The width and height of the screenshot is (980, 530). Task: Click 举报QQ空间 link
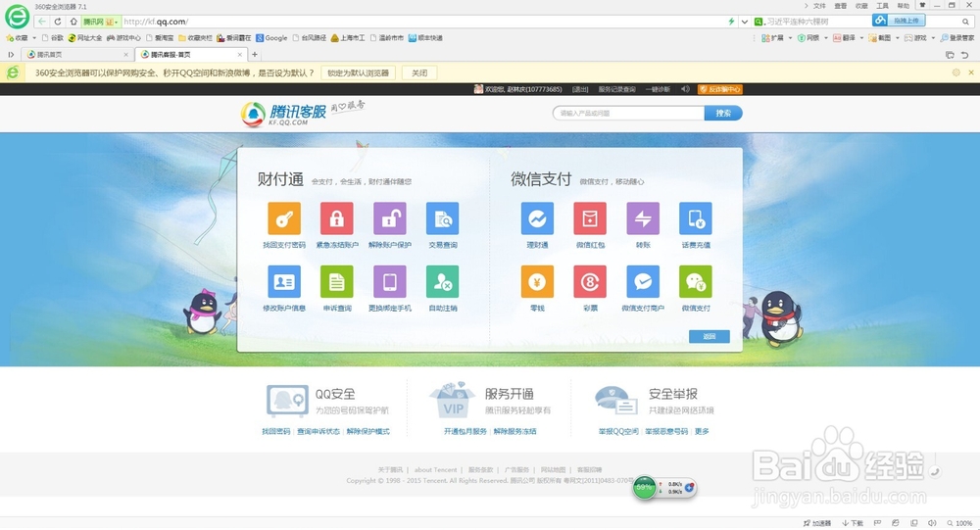pos(618,431)
